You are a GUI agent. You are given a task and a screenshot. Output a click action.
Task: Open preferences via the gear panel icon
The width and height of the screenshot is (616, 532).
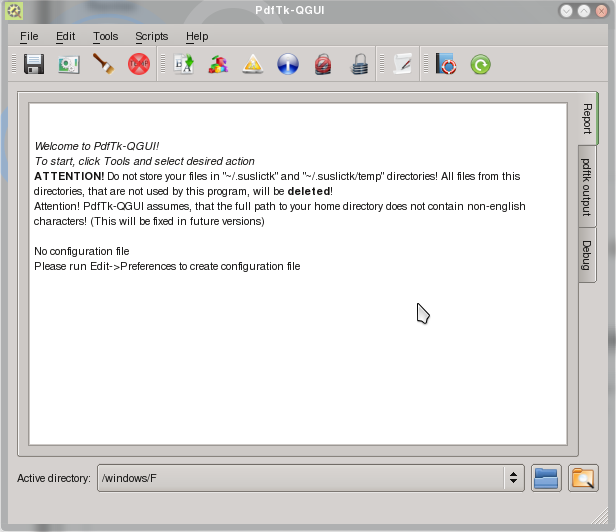coord(69,64)
